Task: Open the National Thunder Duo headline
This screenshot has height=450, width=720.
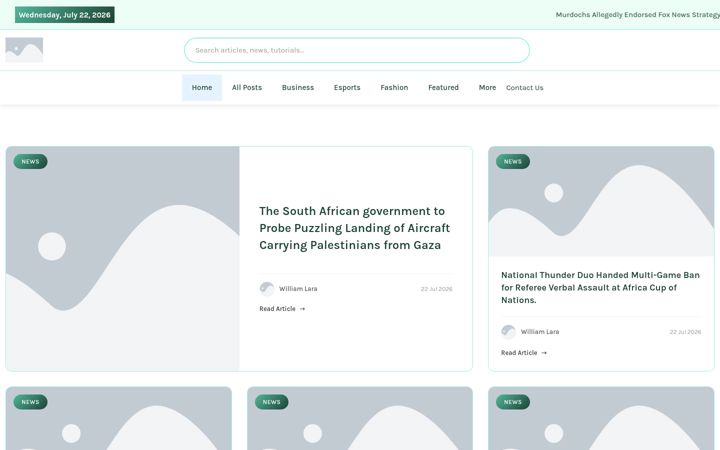Action: (x=601, y=287)
